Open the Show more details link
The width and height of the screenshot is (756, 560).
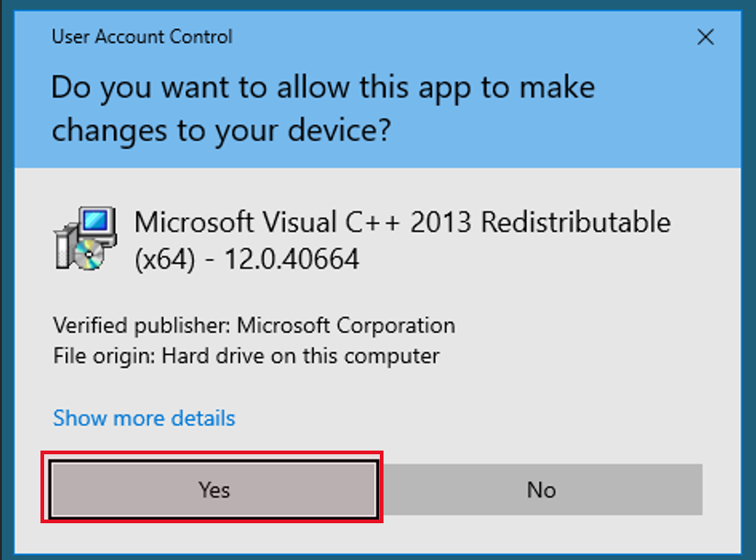tap(144, 417)
